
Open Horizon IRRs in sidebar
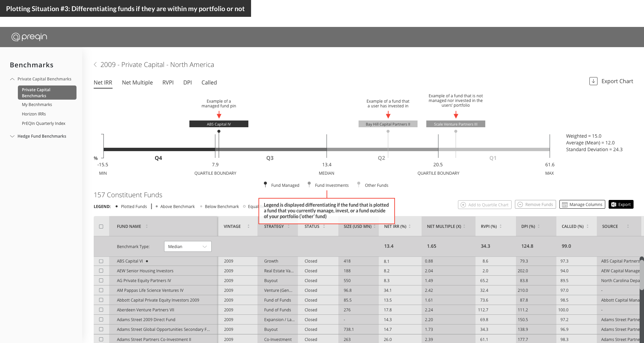tap(34, 114)
